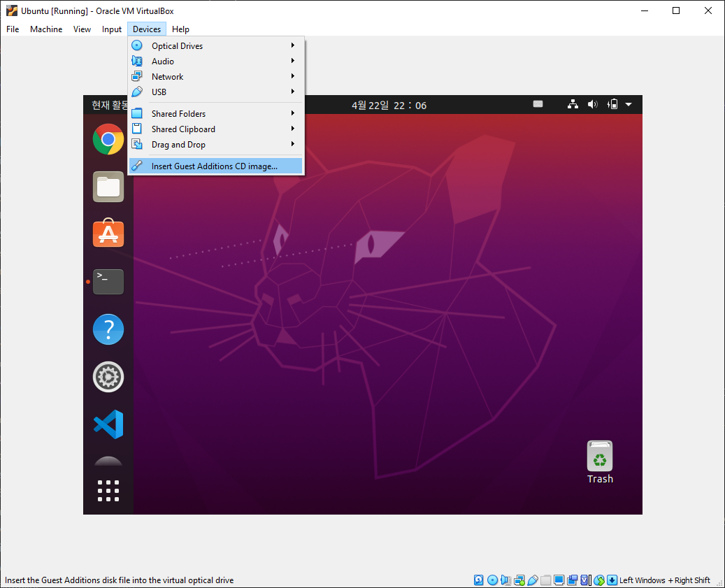Screen dimensions: 725x588
Task: Click the audio status bar icon
Action: pos(506,580)
